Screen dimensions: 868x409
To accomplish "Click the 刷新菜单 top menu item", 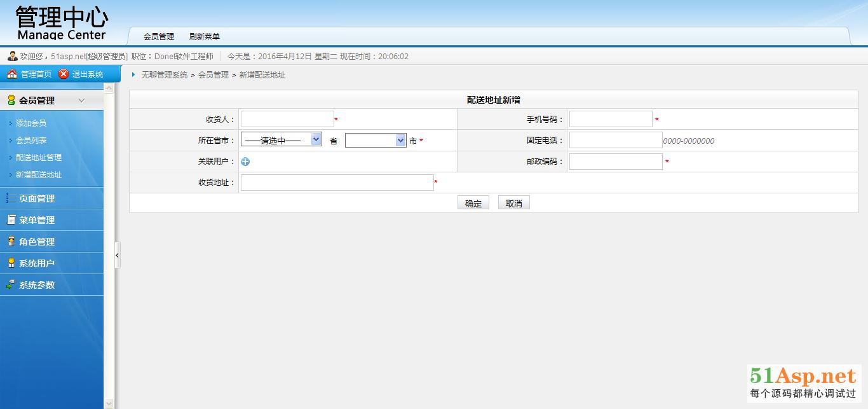I will (204, 37).
